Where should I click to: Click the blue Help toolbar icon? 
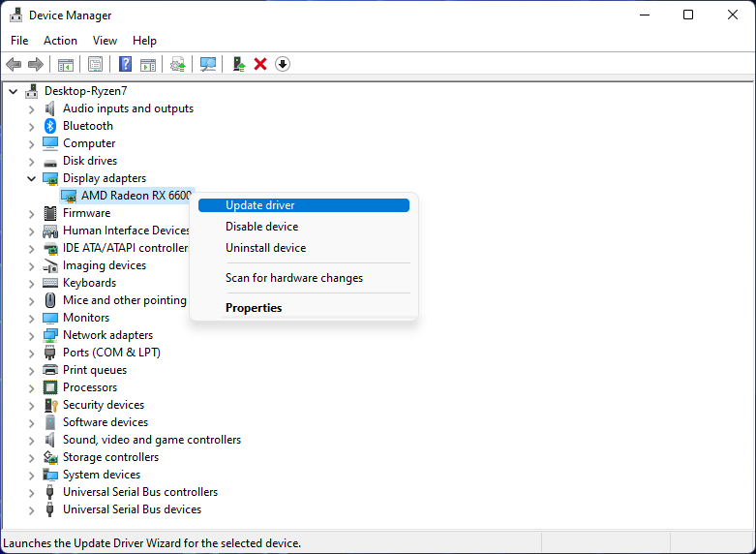126,64
